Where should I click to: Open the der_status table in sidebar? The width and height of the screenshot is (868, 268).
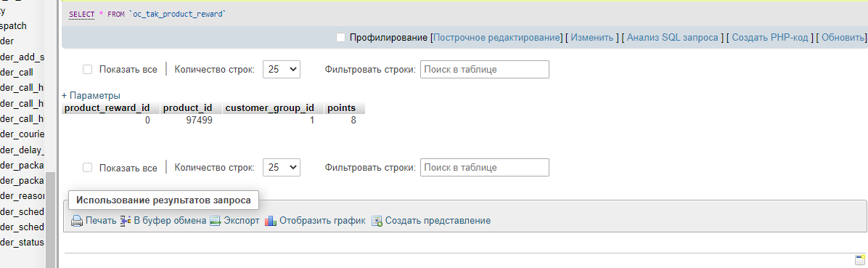point(22,243)
